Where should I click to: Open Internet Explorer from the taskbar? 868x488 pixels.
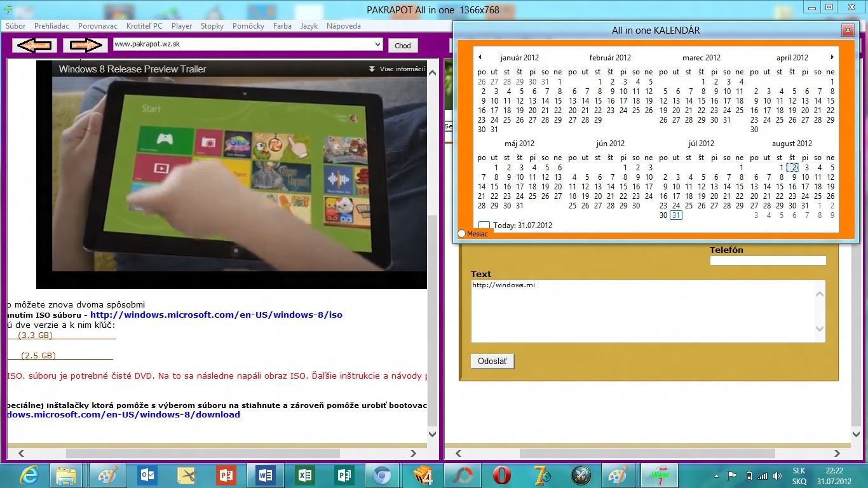(x=29, y=475)
